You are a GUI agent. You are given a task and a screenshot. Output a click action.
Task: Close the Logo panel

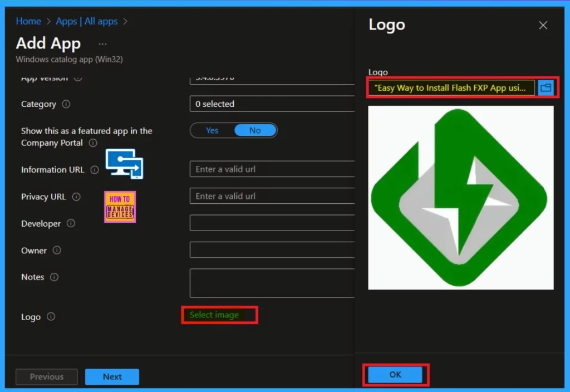tap(543, 26)
